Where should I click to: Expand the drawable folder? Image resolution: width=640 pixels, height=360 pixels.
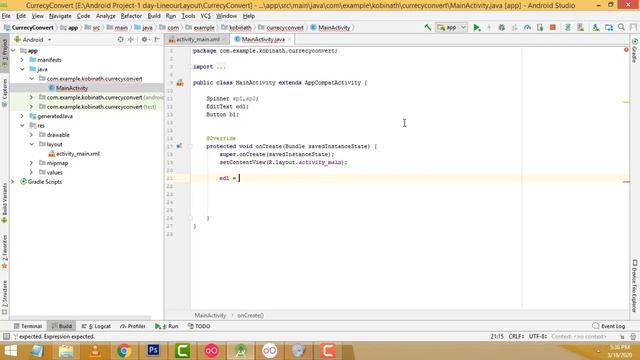[31, 135]
